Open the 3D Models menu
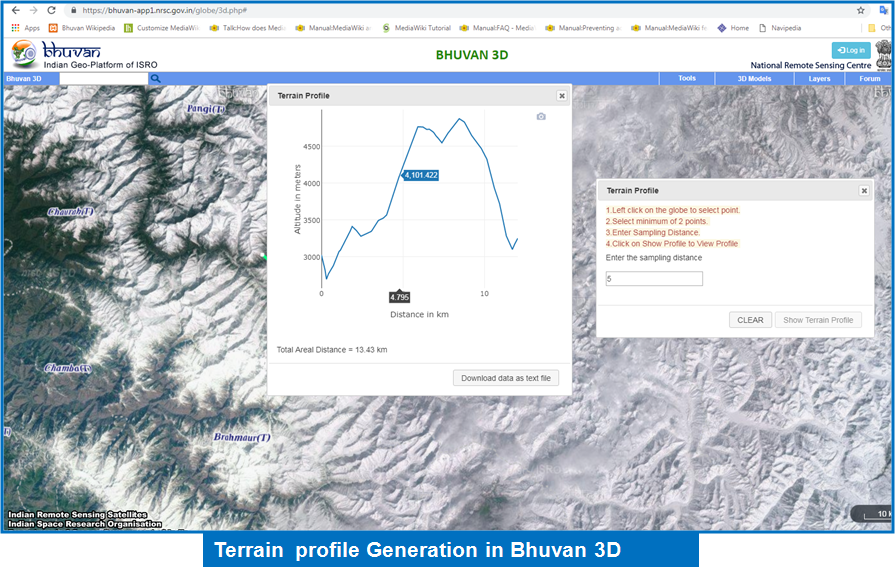 click(x=754, y=79)
